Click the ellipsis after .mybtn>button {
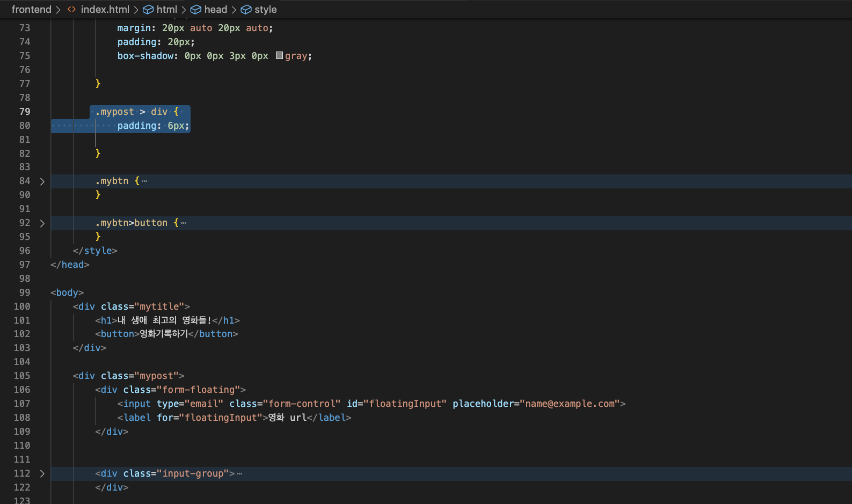The height and width of the screenshot is (504, 852). pos(184,223)
